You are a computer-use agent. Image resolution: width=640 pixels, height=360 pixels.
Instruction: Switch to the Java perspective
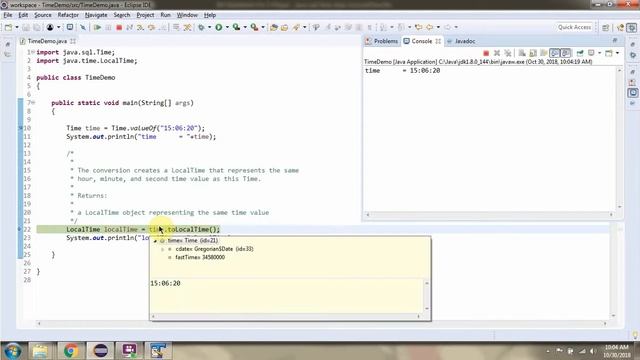click(621, 27)
